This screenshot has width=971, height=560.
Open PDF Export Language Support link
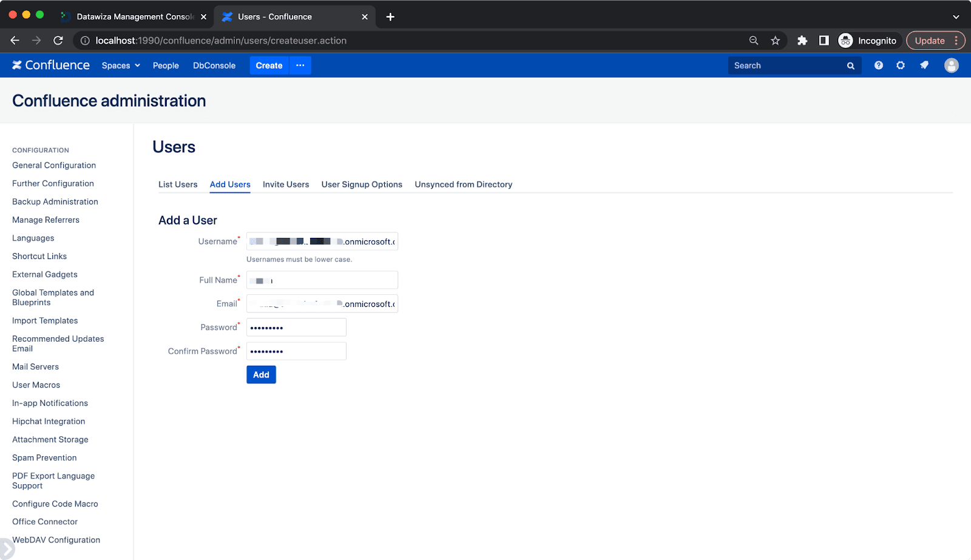click(x=53, y=481)
